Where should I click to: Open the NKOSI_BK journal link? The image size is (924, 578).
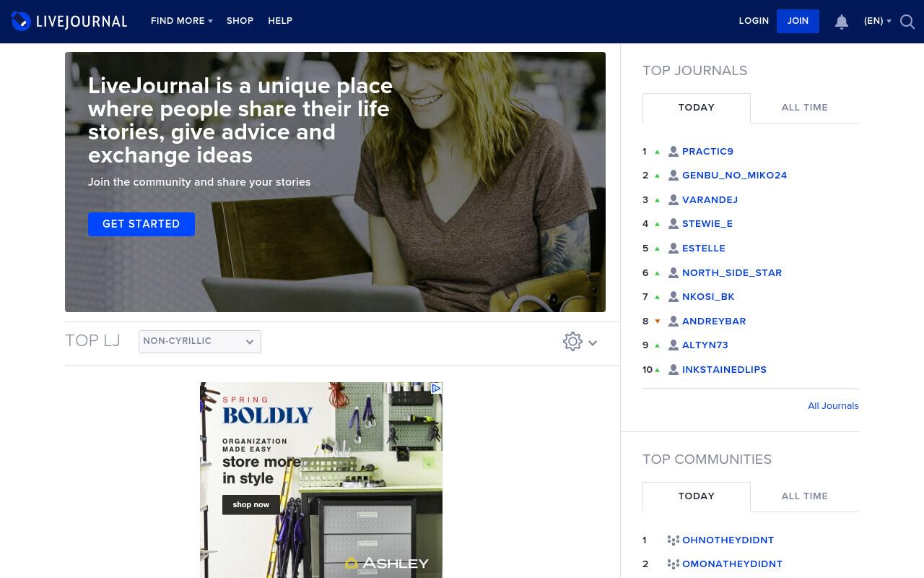[708, 297]
